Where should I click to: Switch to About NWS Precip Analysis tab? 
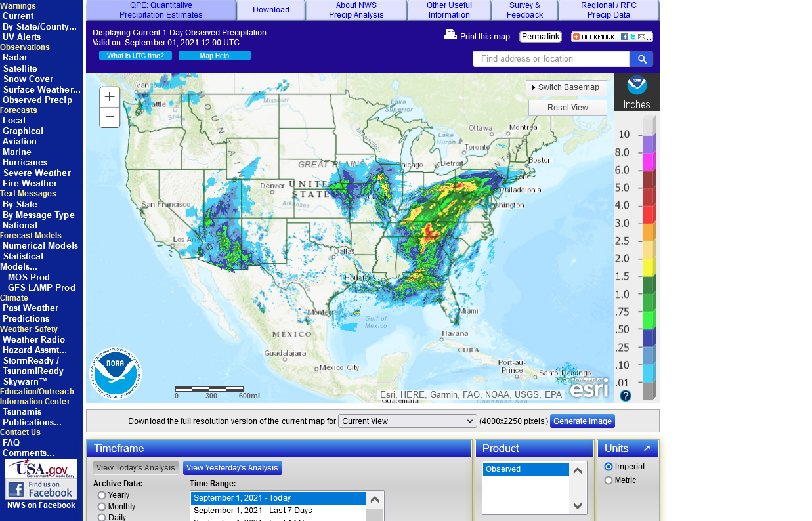point(356,10)
